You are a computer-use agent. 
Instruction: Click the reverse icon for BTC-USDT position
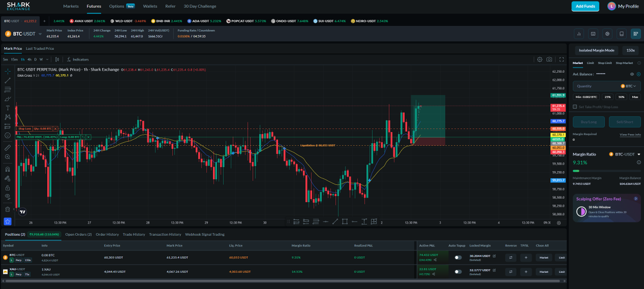(510, 257)
